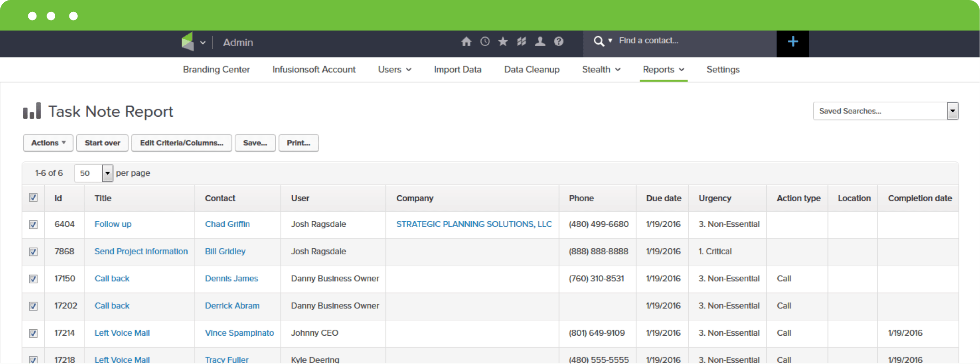This screenshot has height=364, width=980.
Task: Uncheck the checkbox for task 17150
Action: (33, 279)
